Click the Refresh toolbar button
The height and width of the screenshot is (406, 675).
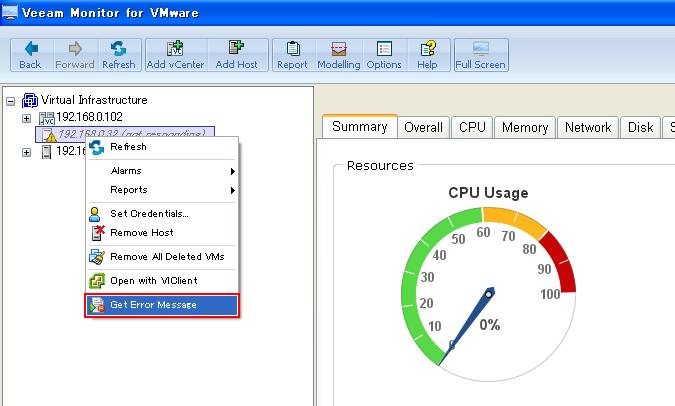pos(119,55)
